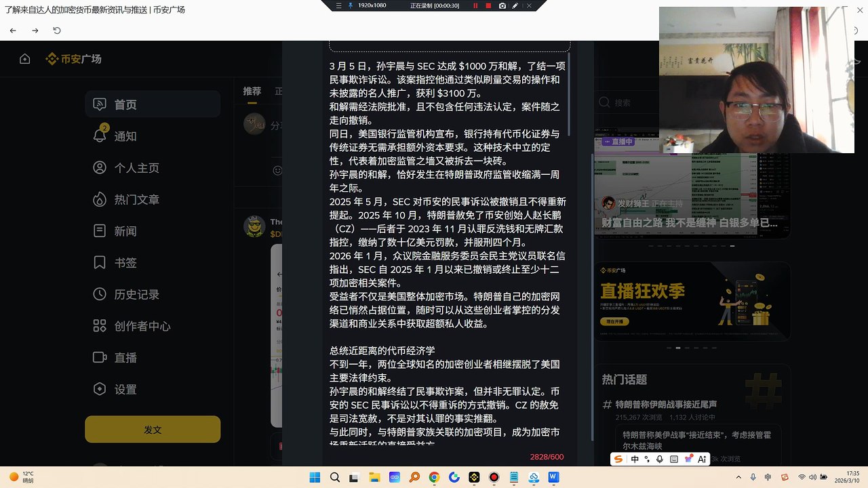This screenshot has width=868, height=488.
Task: Click the 搜索 search field
Action: pyautogui.click(x=627, y=102)
